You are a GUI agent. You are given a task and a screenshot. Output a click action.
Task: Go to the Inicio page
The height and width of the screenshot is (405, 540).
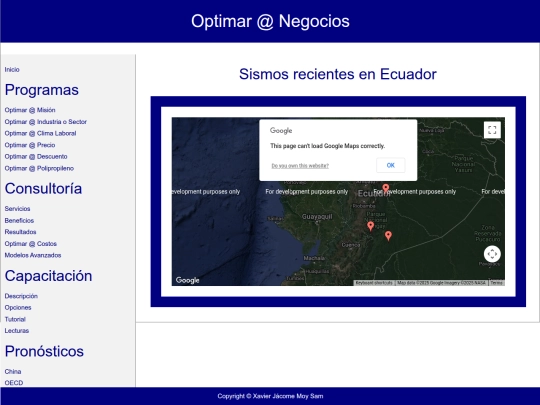[x=12, y=70]
